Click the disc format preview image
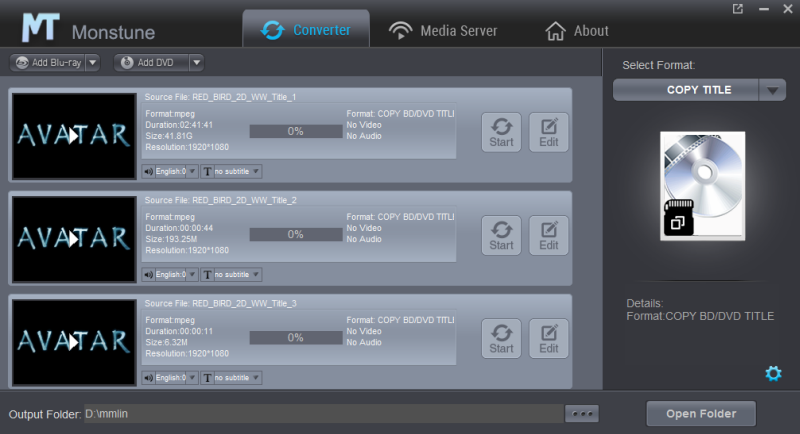This screenshot has height=434, width=800. pos(703,185)
